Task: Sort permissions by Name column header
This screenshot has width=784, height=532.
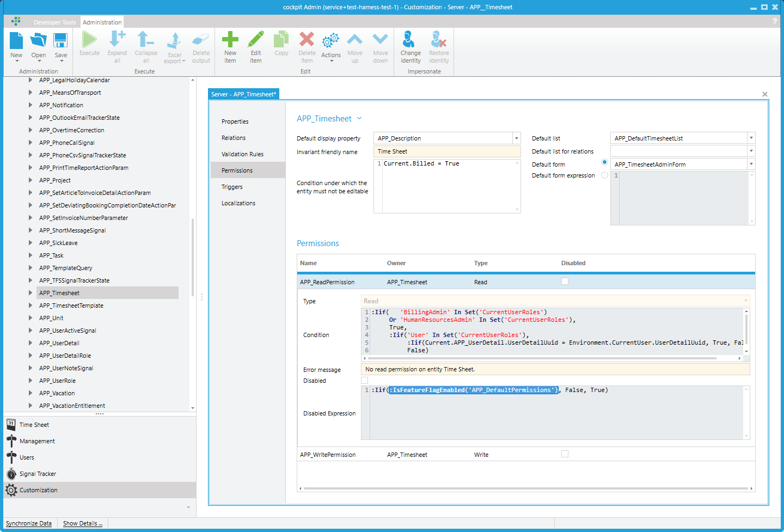Action: pos(308,263)
